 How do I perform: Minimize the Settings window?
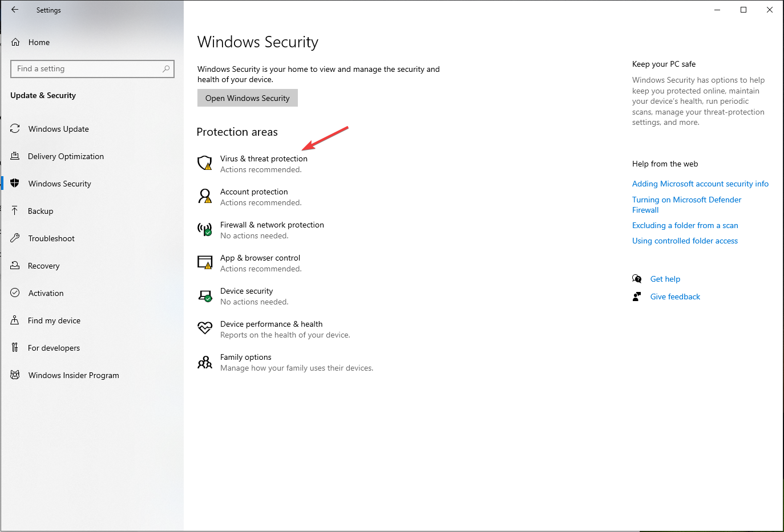coord(717,10)
